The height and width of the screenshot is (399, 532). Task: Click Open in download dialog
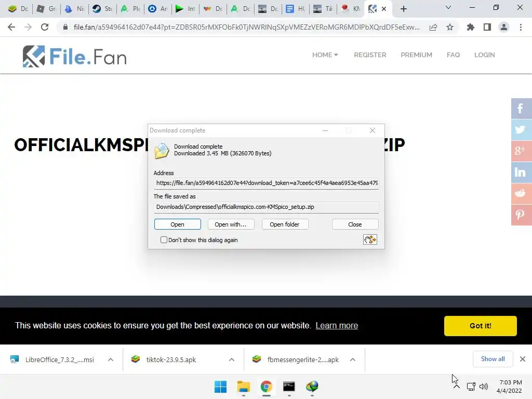click(x=178, y=224)
